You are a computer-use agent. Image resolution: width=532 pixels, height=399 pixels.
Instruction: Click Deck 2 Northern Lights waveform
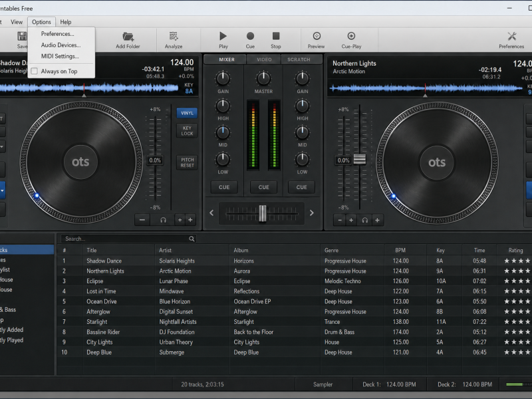click(x=426, y=88)
